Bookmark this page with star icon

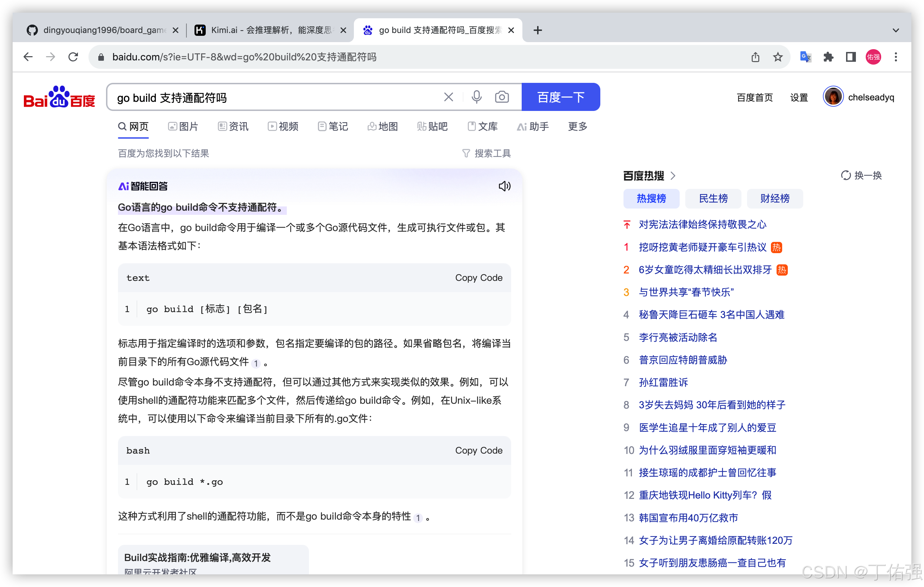(777, 57)
